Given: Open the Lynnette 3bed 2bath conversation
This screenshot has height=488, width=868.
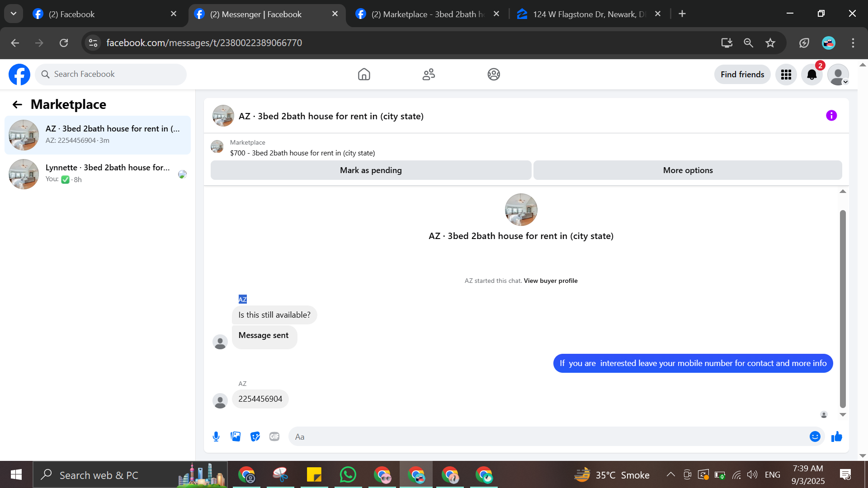Looking at the screenshot, I should coord(98,174).
